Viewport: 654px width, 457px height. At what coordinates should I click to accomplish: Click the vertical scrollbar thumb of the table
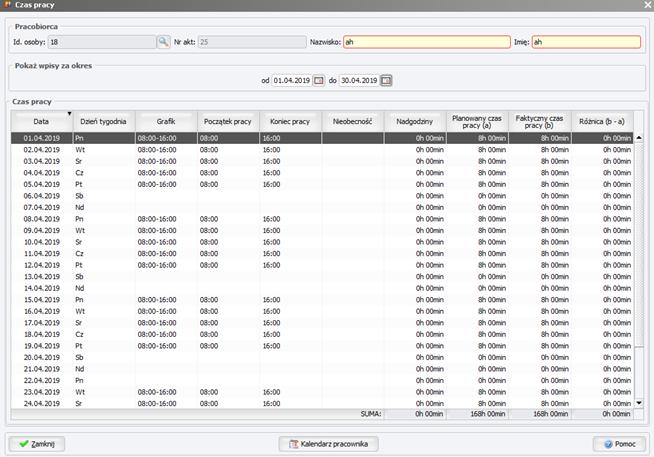point(639,245)
